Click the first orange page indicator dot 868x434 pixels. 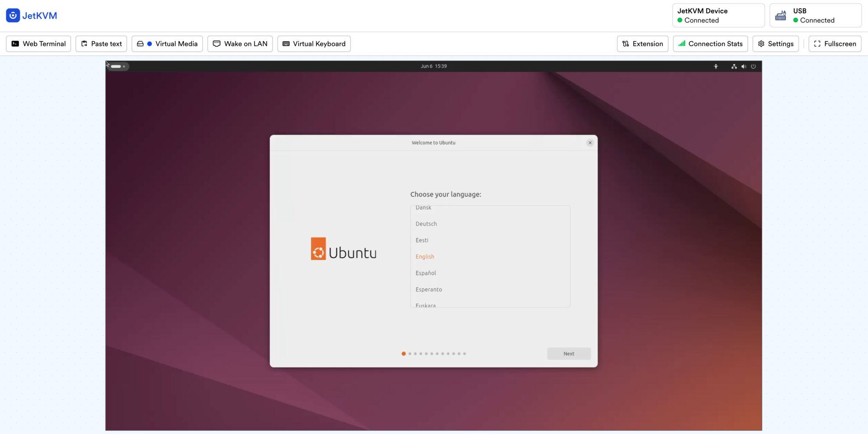pyautogui.click(x=404, y=354)
